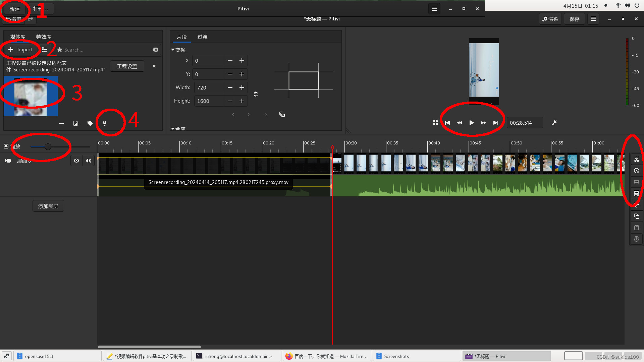
Task: Switch to the 特效库 effects library tab
Action: 44,37
